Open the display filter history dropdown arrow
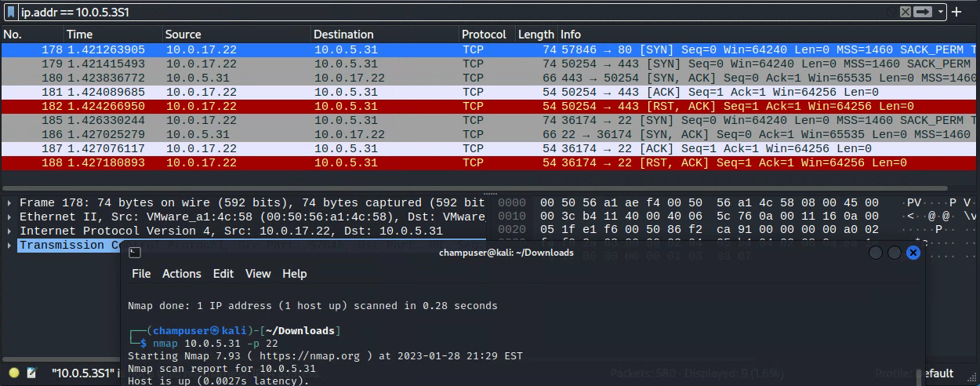This screenshot has width=980, height=386. tap(940, 12)
